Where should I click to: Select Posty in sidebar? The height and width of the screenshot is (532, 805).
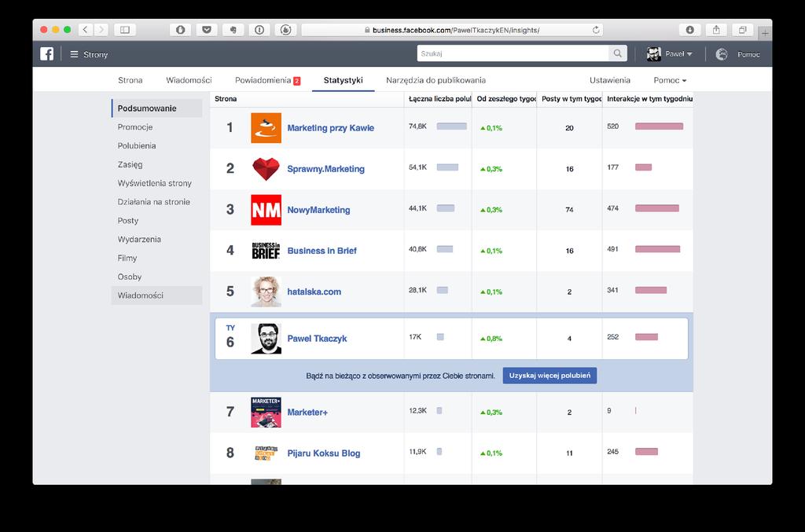tap(157, 221)
